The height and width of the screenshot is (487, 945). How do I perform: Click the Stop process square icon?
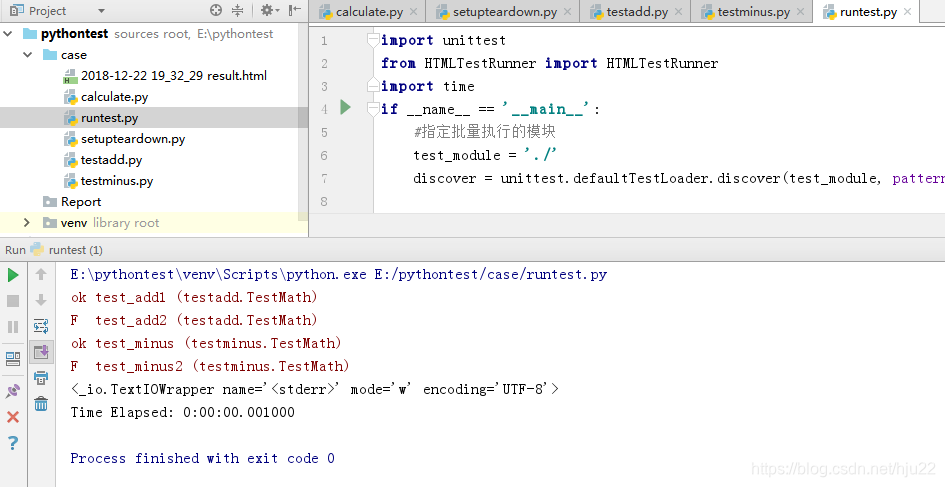pyautogui.click(x=13, y=301)
